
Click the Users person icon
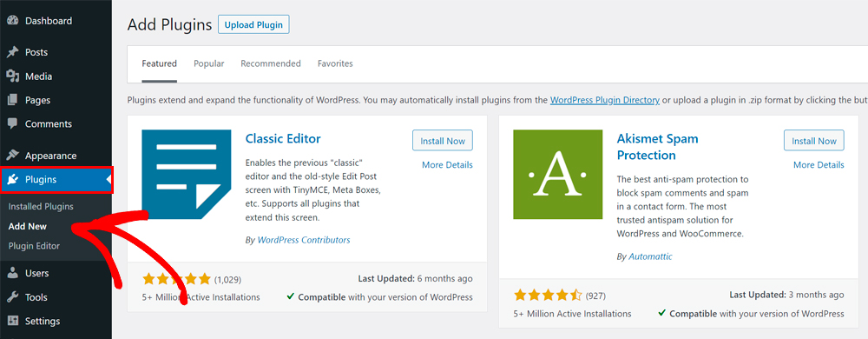pos(13,273)
